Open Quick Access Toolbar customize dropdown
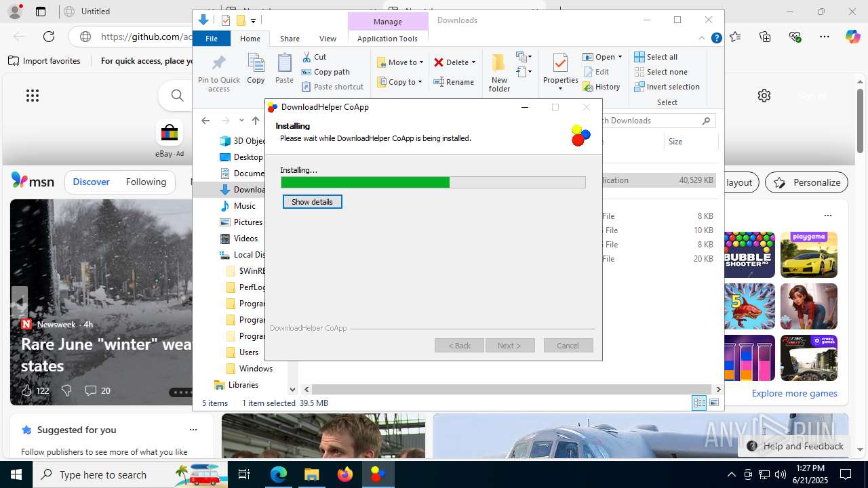This screenshot has height=488, width=868. 253,20
